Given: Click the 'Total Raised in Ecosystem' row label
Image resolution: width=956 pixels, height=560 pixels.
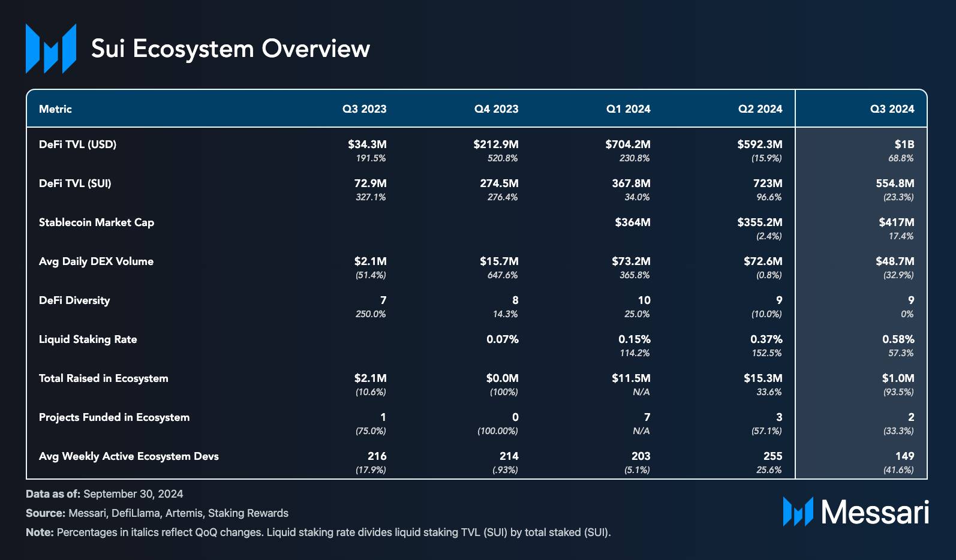Looking at the screenshot, I should pyautogui.click(x=103, y=378).
